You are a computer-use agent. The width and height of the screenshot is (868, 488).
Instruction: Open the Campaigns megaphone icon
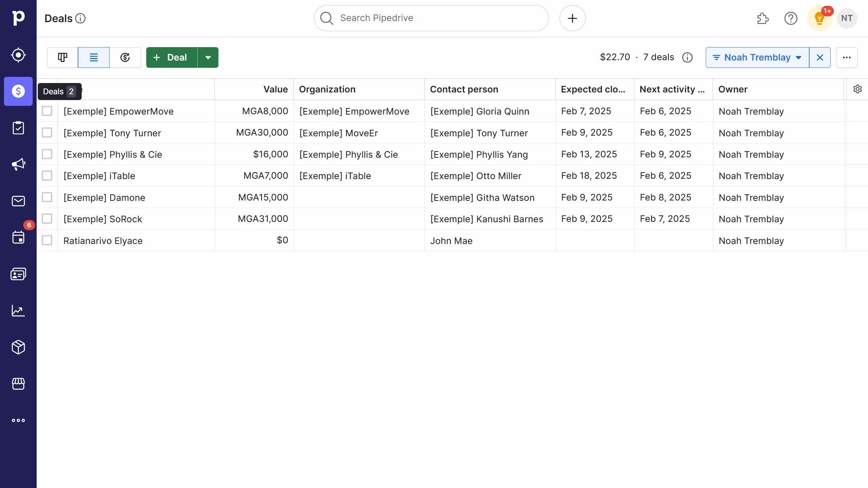point(18,164)
